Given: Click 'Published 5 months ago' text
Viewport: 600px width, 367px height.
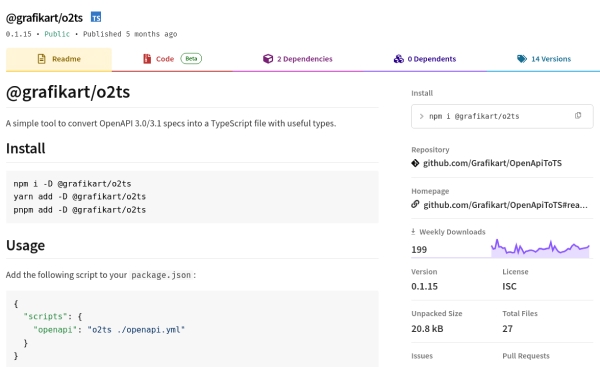Looking at the screenshot, I should (130, 34).
